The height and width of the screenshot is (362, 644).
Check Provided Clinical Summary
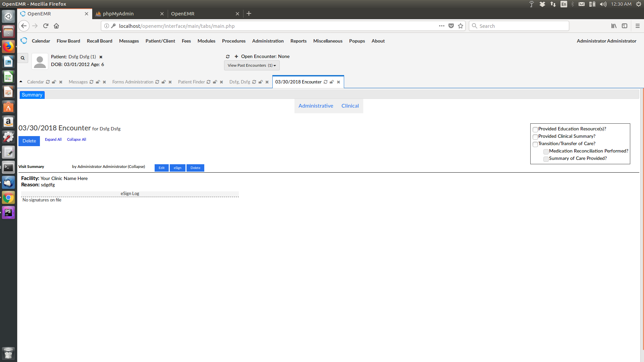pyautogui.click(x=535, y=137)
